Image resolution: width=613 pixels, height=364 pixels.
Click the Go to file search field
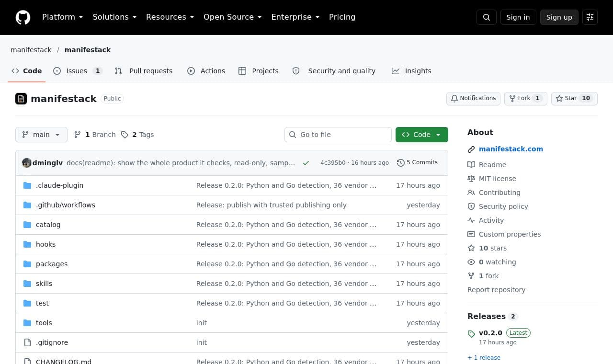click(x=338, y=135)
